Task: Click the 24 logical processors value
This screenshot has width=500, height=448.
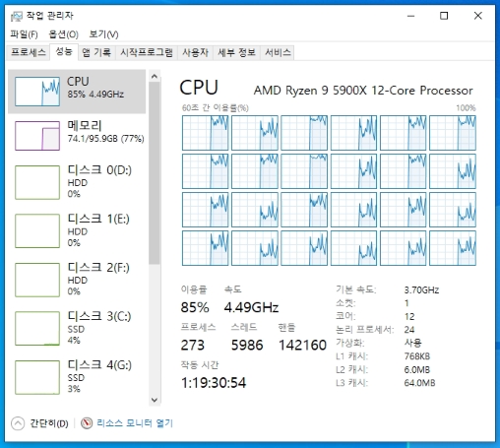Action: [409, 330]
